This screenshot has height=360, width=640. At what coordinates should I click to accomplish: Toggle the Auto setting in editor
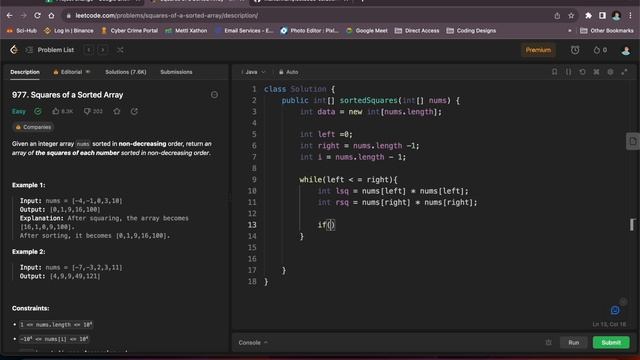click(x=288, y=72)
